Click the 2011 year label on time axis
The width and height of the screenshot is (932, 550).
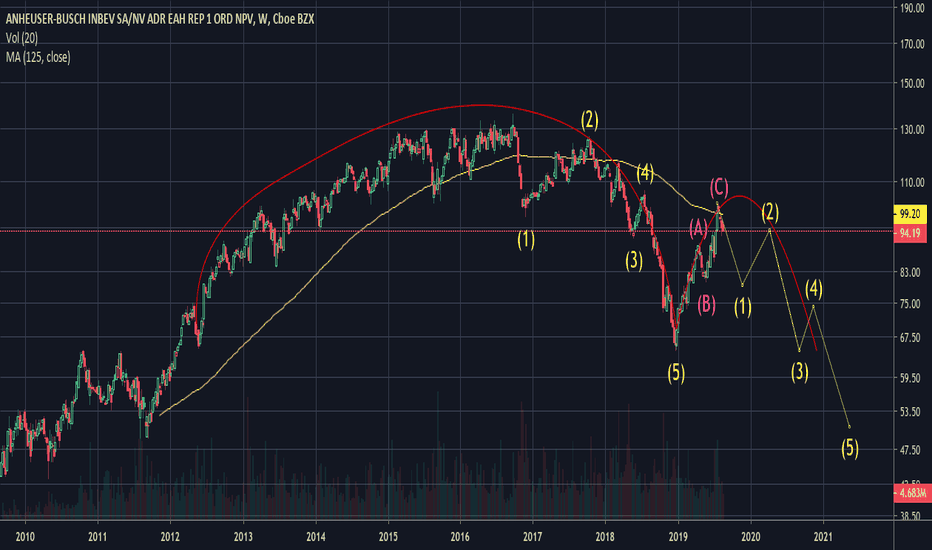pos(97,537)
